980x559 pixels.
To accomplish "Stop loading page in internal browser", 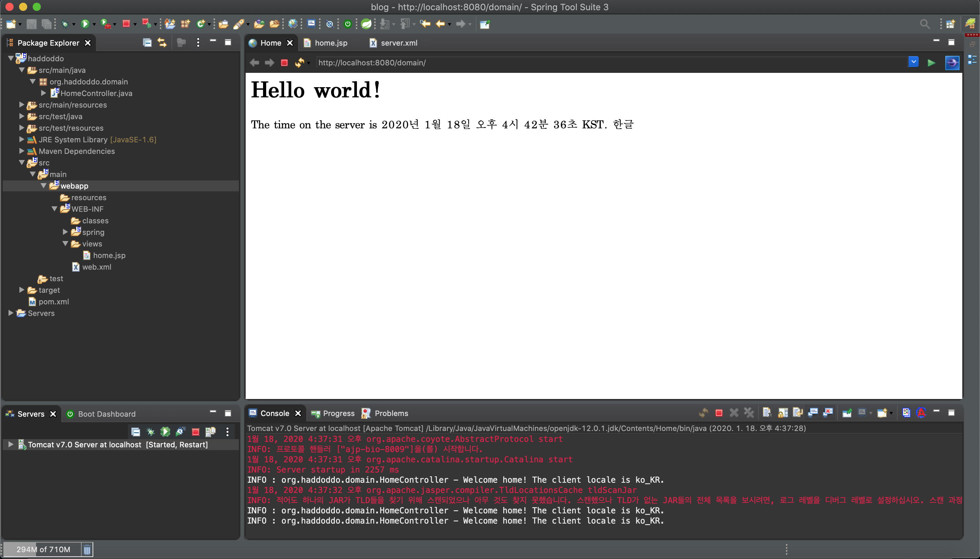I will pyautogui.click(x=284, y=63).
